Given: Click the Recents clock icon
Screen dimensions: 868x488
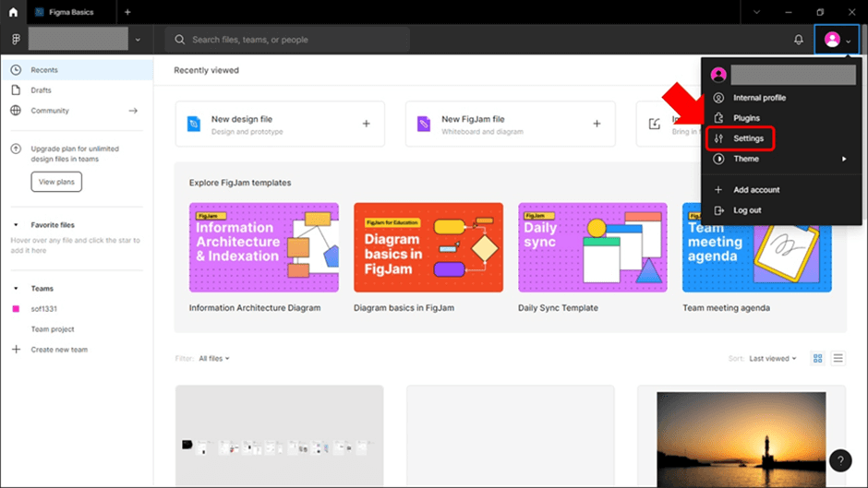Looking at the screenshot, I should coord(16,70).
